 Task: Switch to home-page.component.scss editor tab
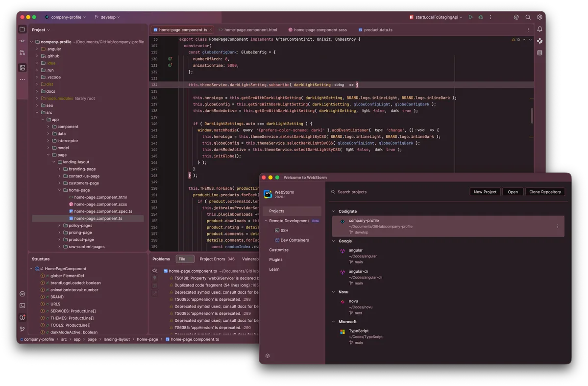click(x=318, y=30)
